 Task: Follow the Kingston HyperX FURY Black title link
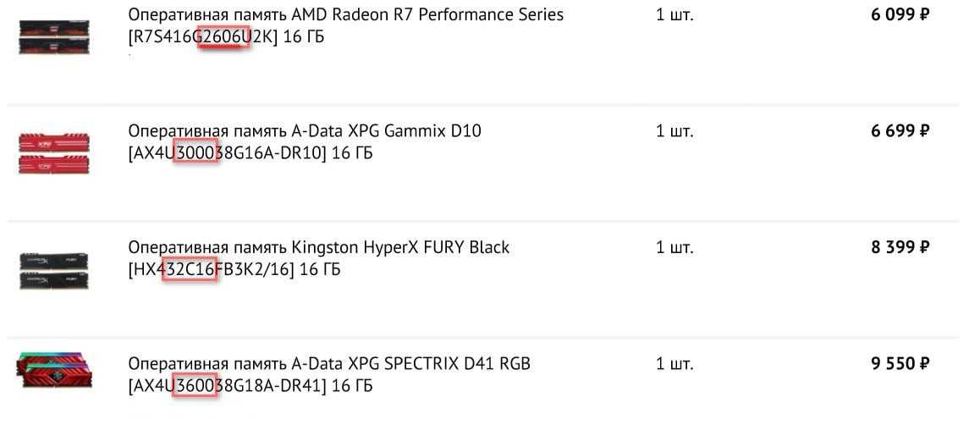[318, 247]
